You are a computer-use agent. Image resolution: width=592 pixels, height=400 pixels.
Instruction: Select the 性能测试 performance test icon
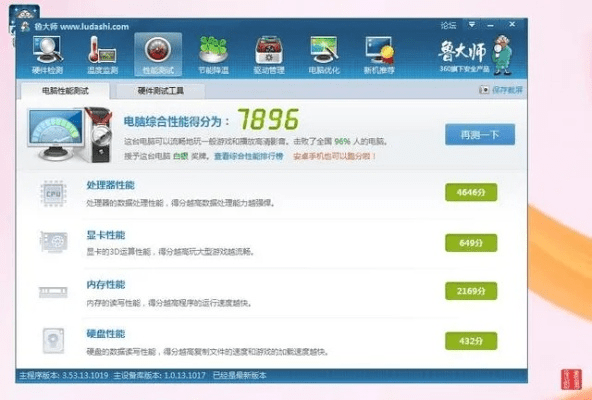158,55
